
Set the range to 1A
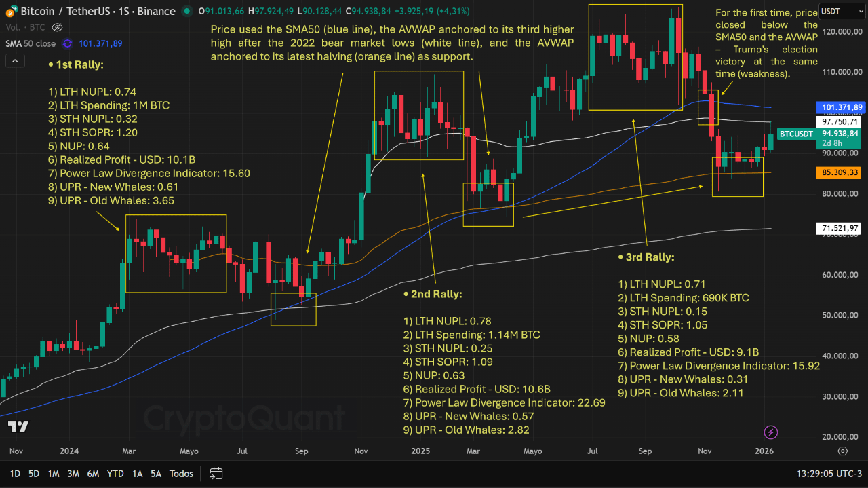[x=137, y=474]
